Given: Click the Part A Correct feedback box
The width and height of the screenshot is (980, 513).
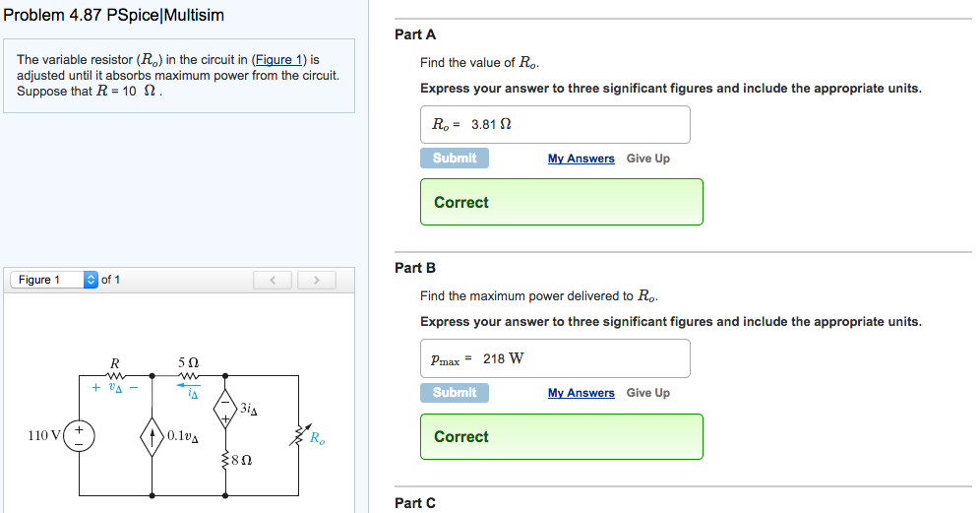Looking at the screenshot, I should 561,202.
